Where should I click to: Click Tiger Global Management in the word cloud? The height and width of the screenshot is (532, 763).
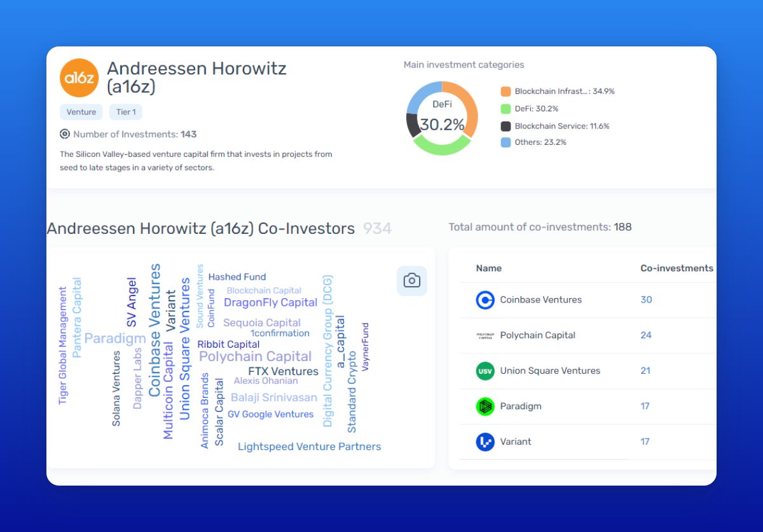(x=62, y=346)
